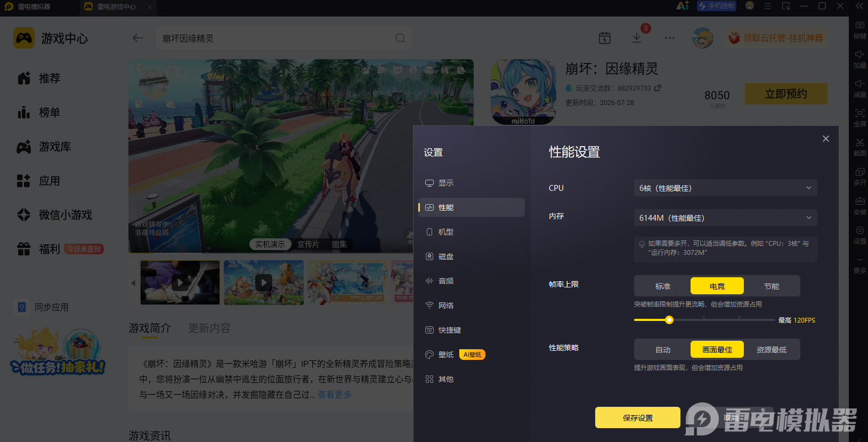Click the search magnifier icon
Image resolution: width=868 pixels, height=442 pixels.
(x=400, y=38)
